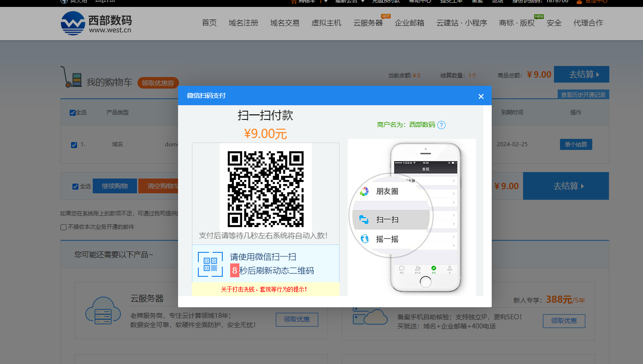
Task: Click the 操作 column header
Action: tap(576, 113)
